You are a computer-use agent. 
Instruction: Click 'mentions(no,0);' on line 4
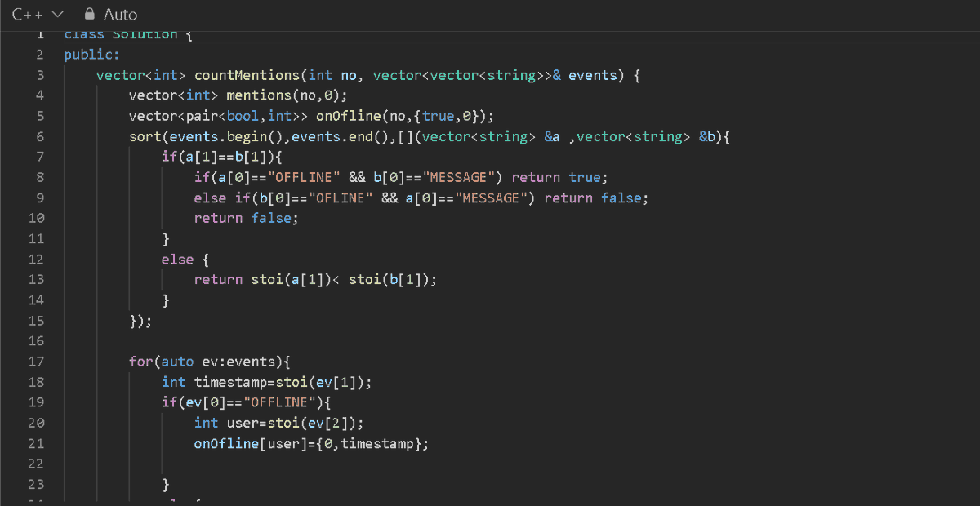click(287, 95)
